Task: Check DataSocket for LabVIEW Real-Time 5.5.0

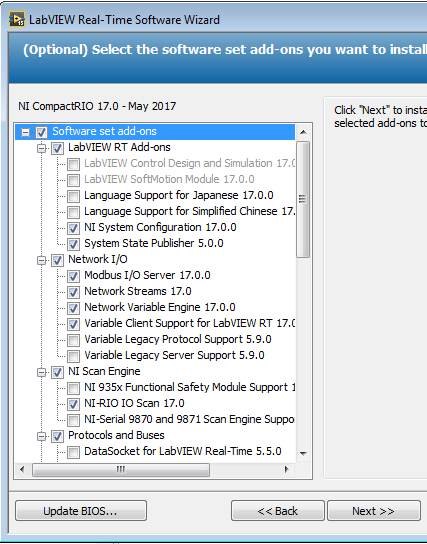Action: pos(73,452)
